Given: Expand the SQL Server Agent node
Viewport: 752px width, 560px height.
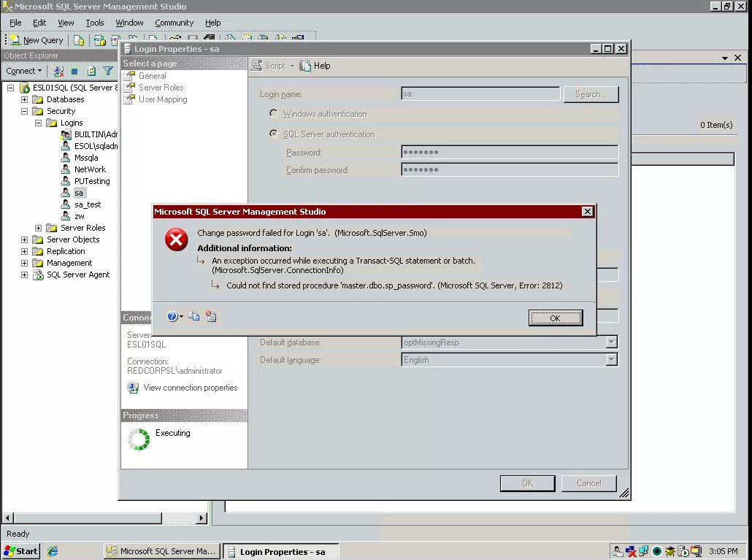Looking at the screenshot, I should 25,275.
